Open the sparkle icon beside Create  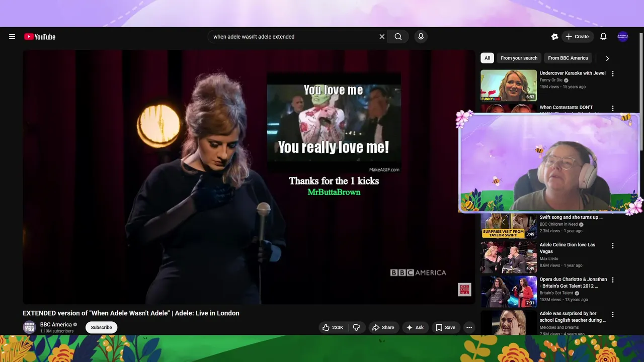[x=554, y=37]
